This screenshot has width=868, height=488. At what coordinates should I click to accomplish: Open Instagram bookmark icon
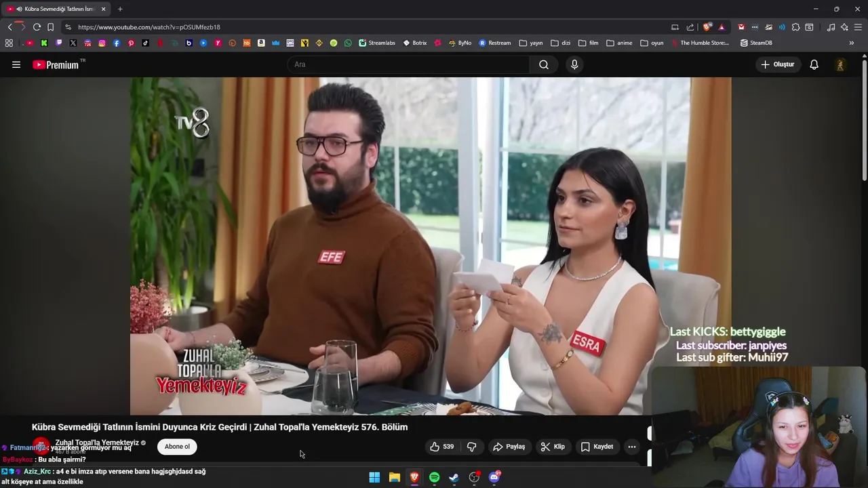coord(102,43)
